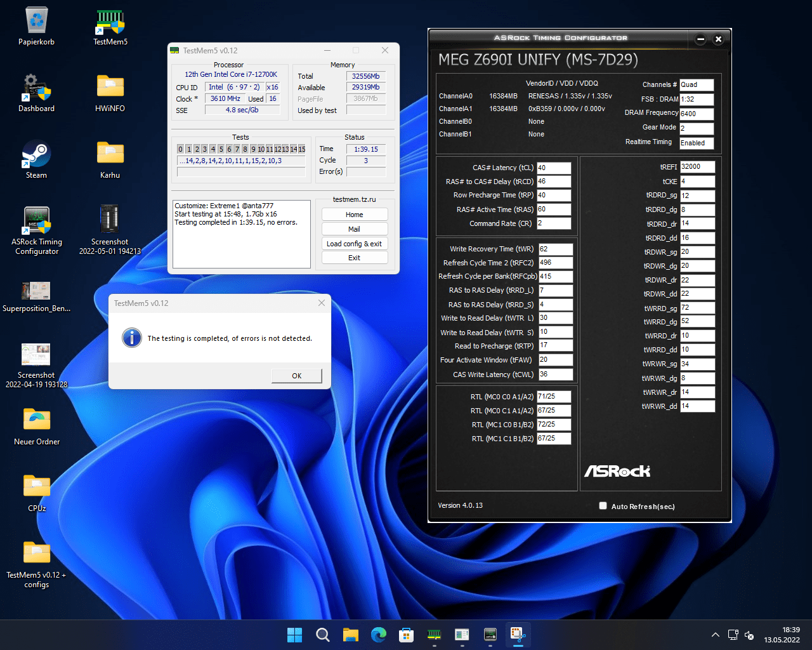Launch Microsoft Edge from taskbar

[379, 635]
